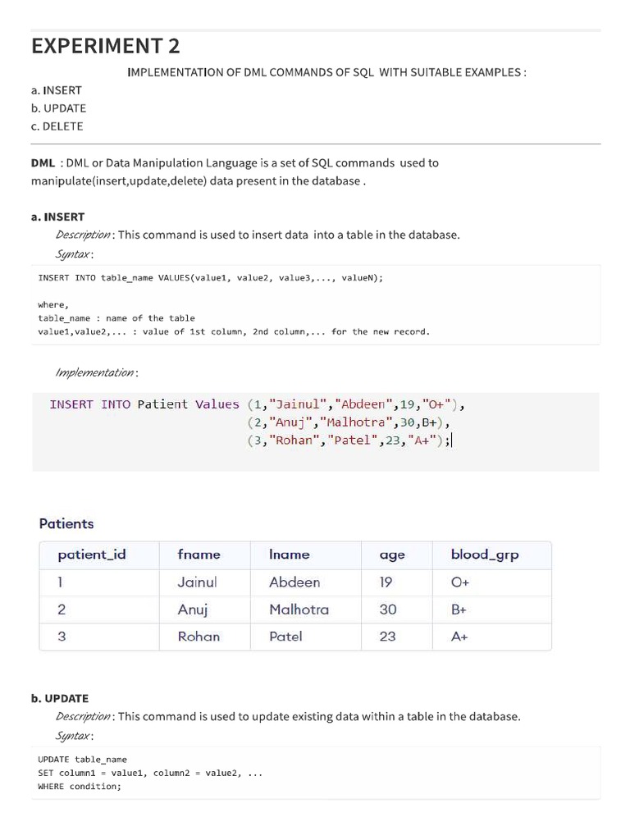Click the age cell showing 19

(x=386, y=582)
